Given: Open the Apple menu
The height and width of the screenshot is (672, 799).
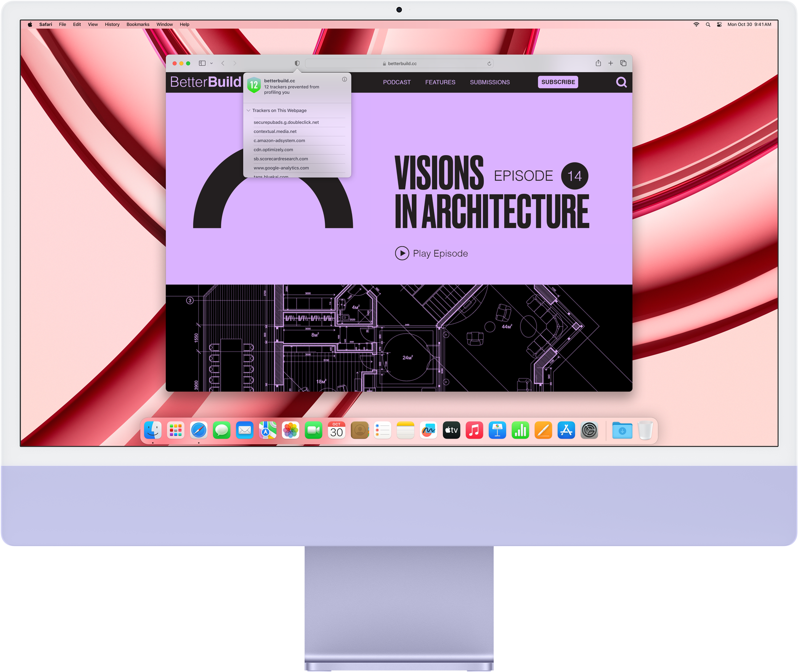Looking at the screenshot, I should coord(30,24).
